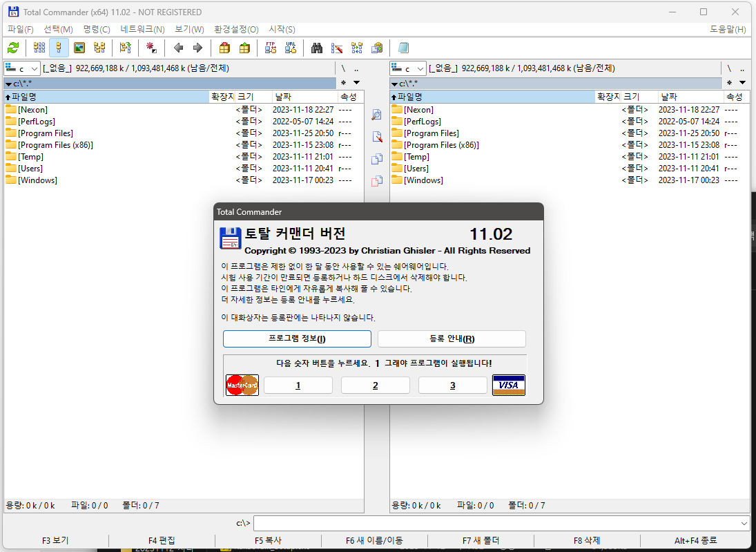Go to root with left panel \ button

(x=343, y=68)
